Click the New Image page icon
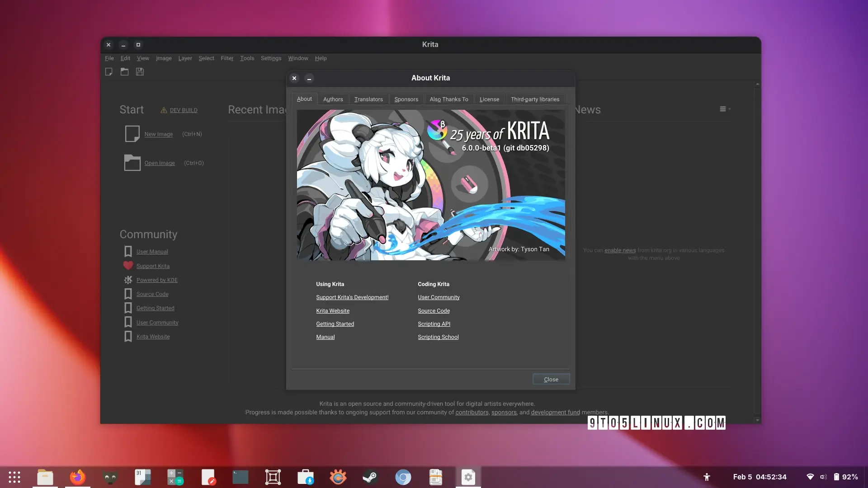This screenshot has height=488, width=868. [x=132, y=134]
